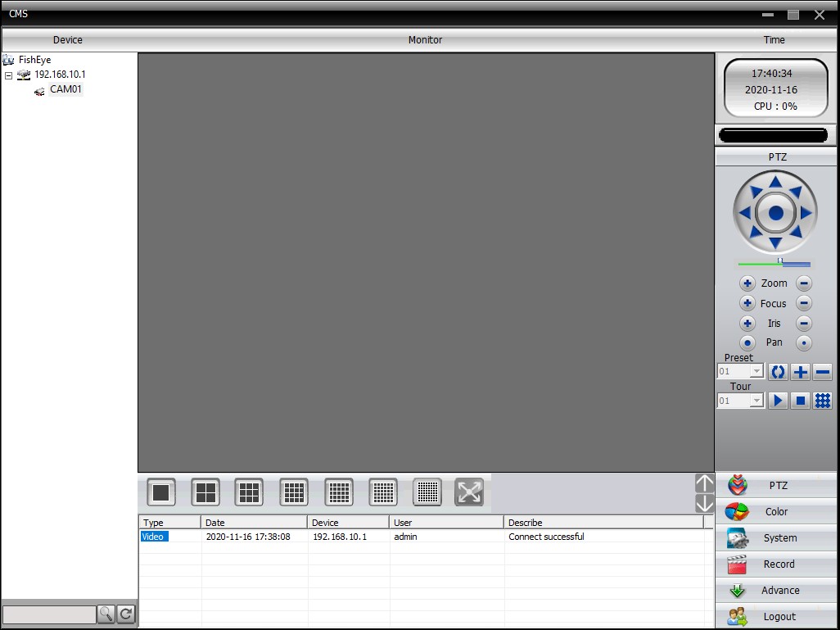
Task: Click the Zoom plus button
Action: [x=747, y=283]
